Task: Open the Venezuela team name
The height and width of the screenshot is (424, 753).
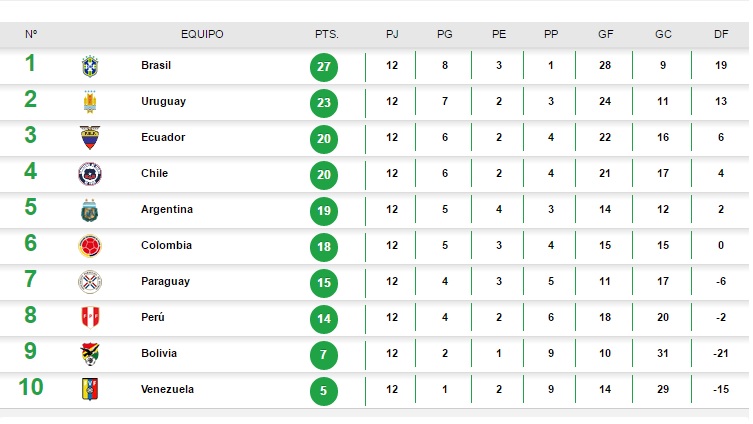Action: click(x=167, y=389)
